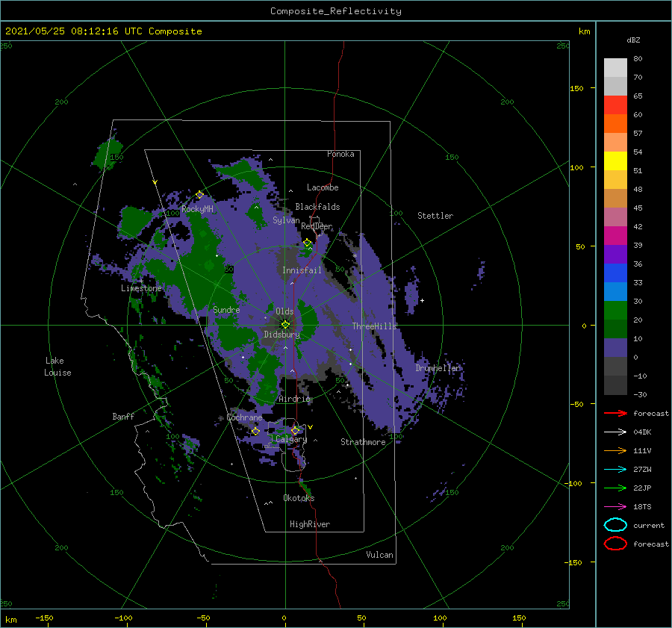Click the red forecast ellipse icon
This screenshot has height=628, width=672.
click(x=615, y=544)
